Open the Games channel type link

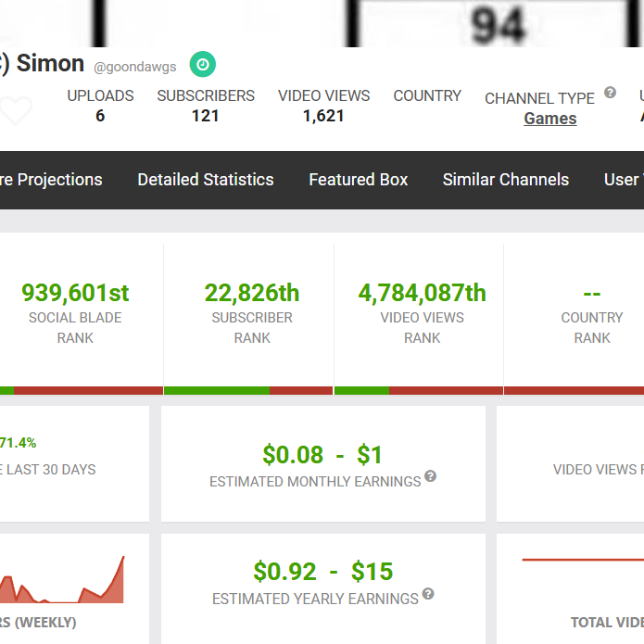549,119
